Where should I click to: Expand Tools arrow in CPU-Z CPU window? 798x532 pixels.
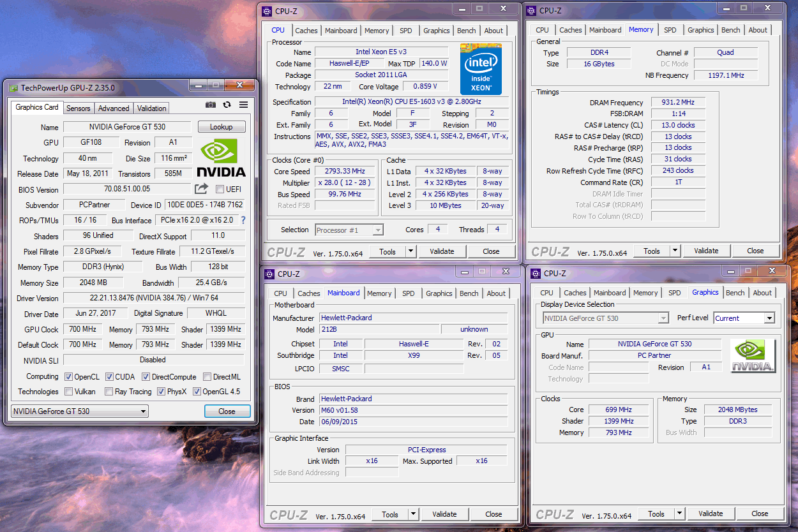pyautogui.click(x=410, y=251)
